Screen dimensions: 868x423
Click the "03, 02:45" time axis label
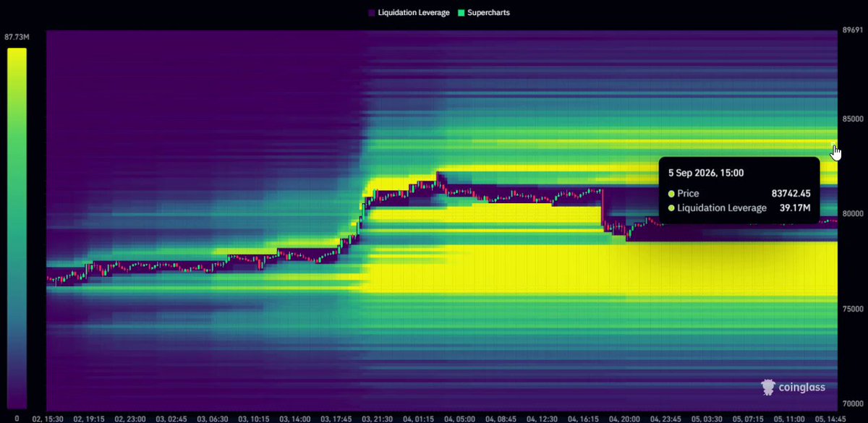(x=173, y=418)
